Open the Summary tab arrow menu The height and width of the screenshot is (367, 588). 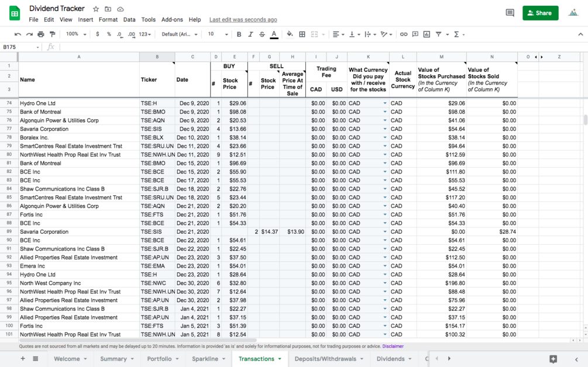[132, 359]
